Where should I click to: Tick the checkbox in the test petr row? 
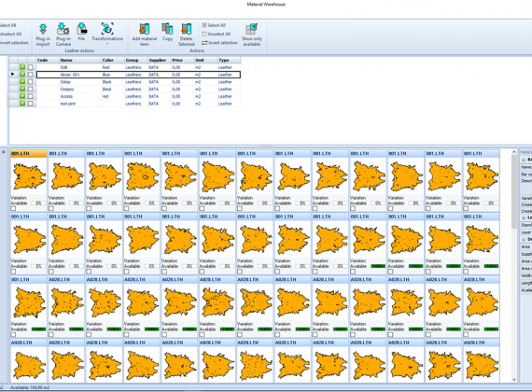[x=30, y=104]
